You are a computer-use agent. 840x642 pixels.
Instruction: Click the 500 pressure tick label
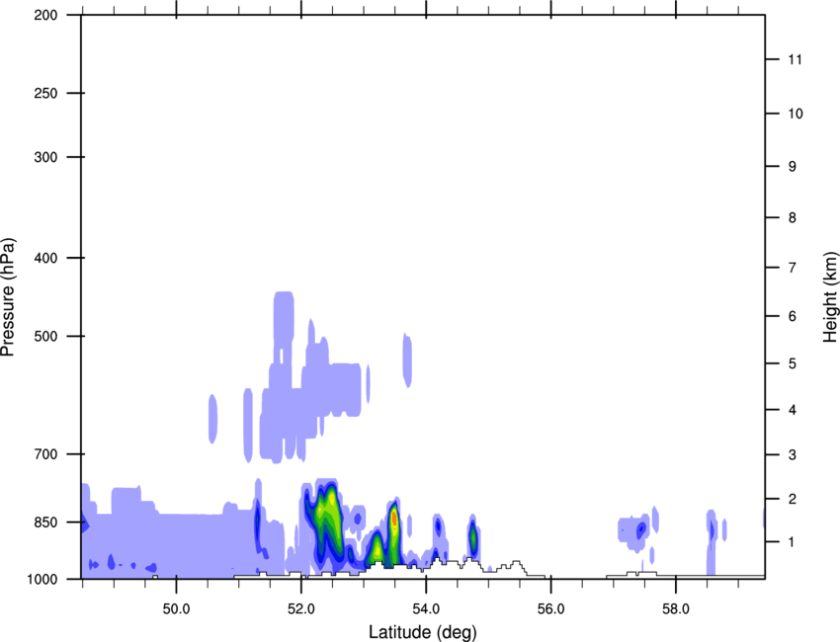(x=45, y=336)
